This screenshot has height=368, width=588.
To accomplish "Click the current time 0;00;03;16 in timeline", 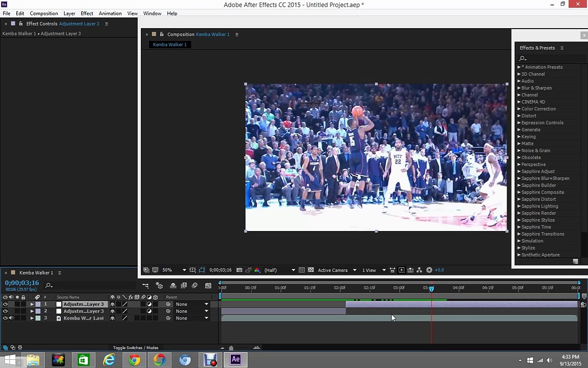I will click(22, 283).
